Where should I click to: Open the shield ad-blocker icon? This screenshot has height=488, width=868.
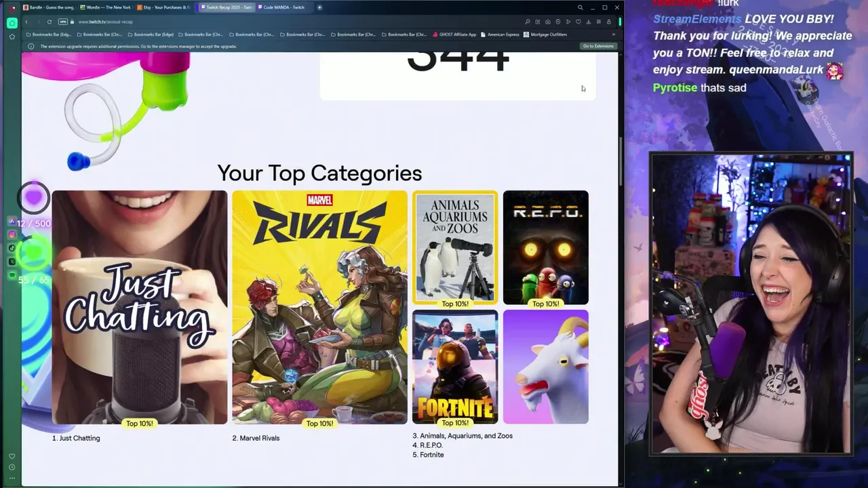[558, 22]
